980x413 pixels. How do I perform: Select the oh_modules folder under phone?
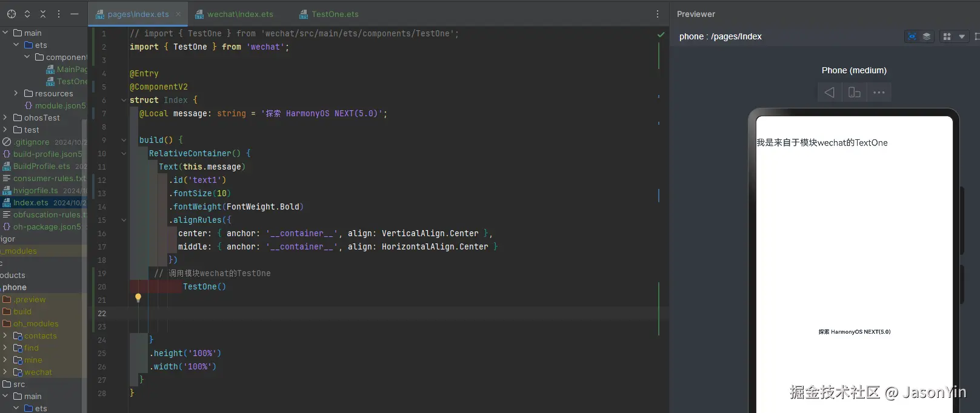click(x=36, y=323)
